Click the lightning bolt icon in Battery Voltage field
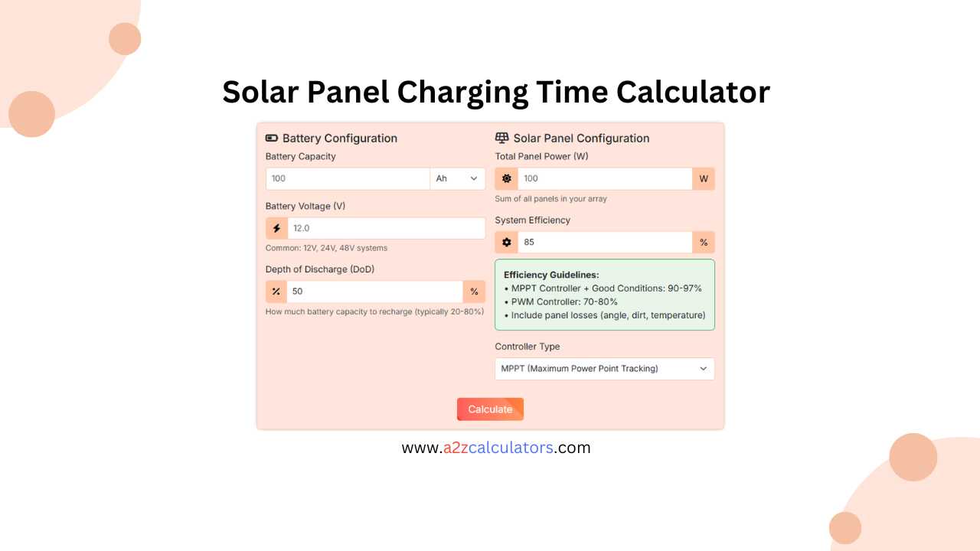The height and width of the screenshot is (551, 980). (276, 227)
